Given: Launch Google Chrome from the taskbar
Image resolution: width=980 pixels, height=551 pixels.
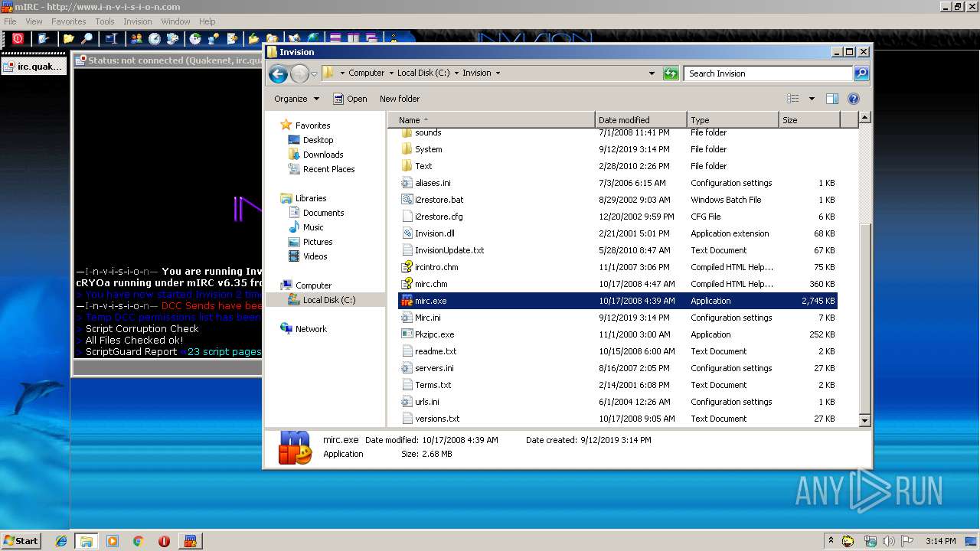Looking at the screenshot, I should click(x=139, y=541).
